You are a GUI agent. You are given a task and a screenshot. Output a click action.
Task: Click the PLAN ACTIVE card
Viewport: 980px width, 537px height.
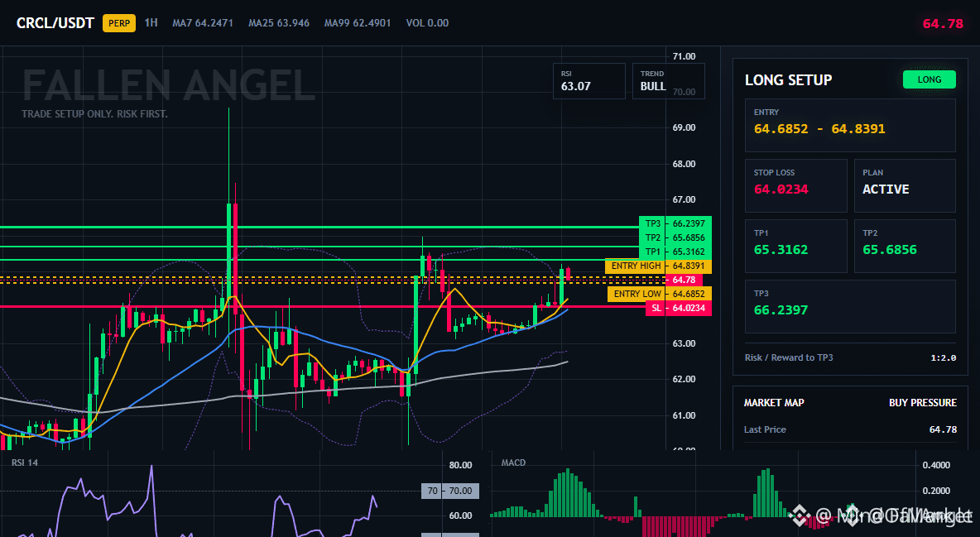[x=905, y=185]
